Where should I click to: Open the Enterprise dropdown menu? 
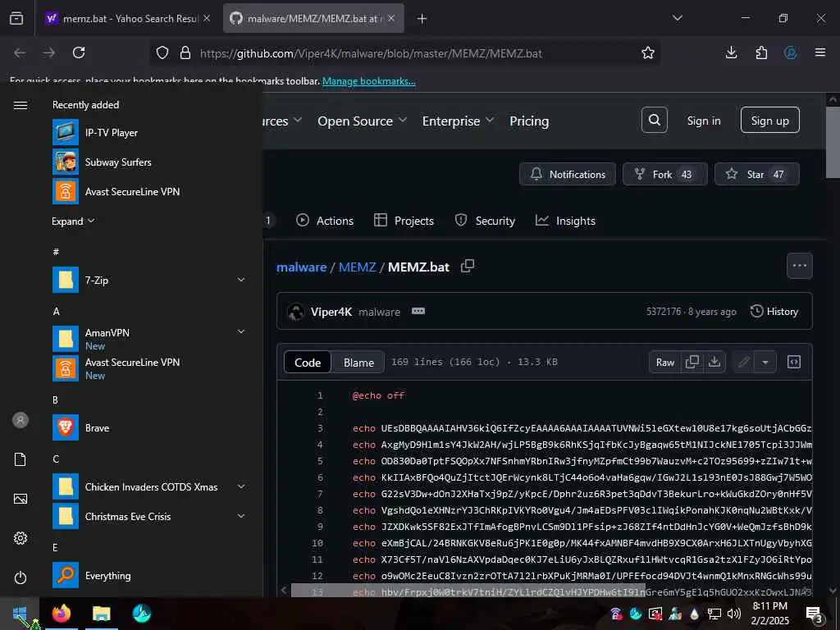[458, 121]
